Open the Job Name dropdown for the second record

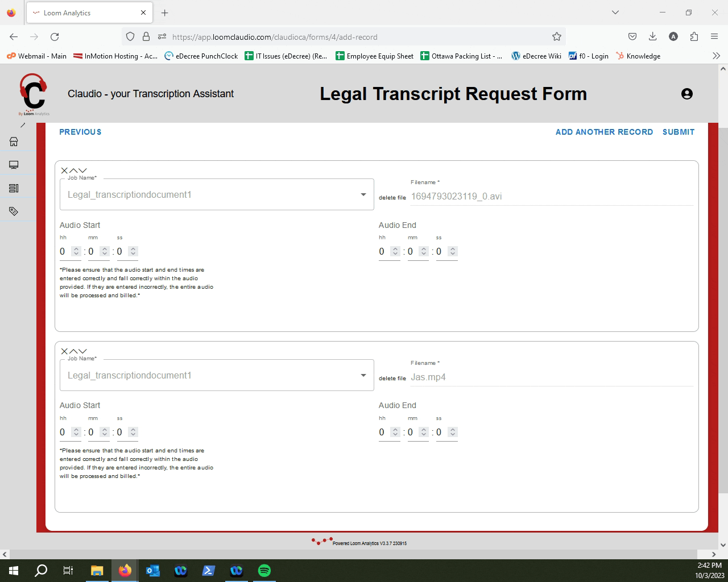[x=363, y=375]
